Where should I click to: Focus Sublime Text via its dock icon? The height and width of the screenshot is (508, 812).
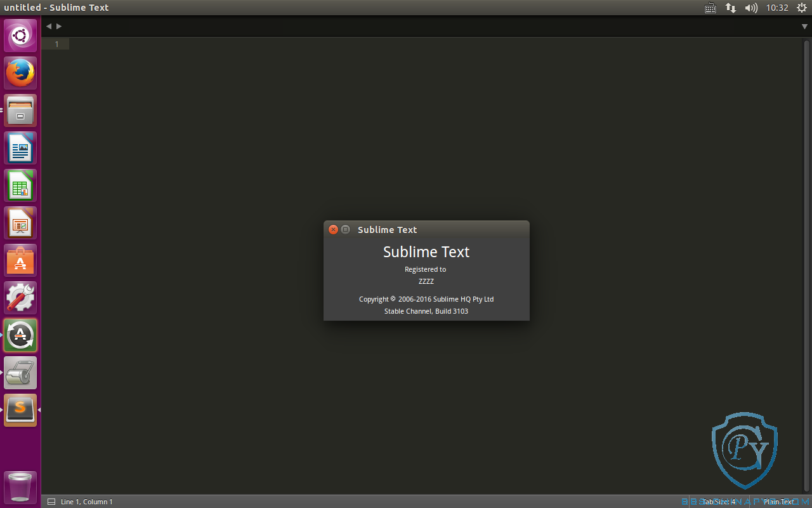point(20,410)
